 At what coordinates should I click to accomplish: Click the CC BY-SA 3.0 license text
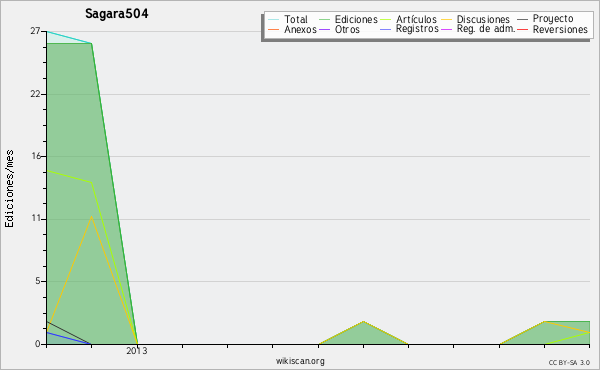coord(569,363)
